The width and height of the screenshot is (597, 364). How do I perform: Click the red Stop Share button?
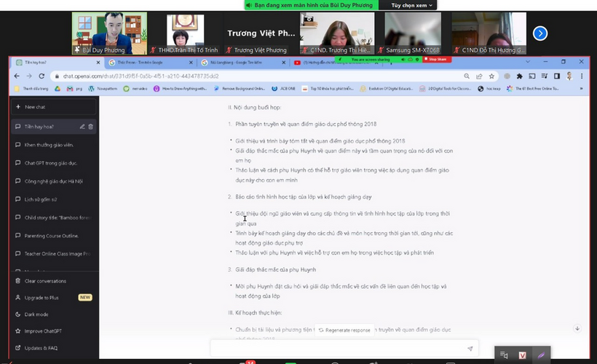pos(437,59)
